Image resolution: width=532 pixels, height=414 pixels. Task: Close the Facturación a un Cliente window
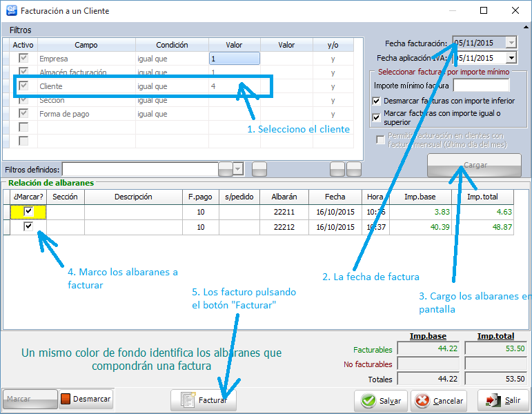click(x=515, y=10)
